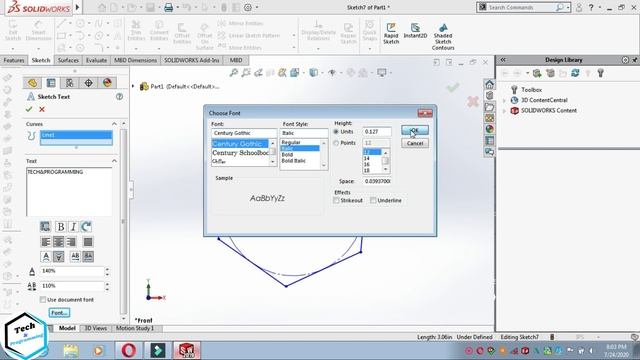Click the Rotate text button

click(86, 227)
